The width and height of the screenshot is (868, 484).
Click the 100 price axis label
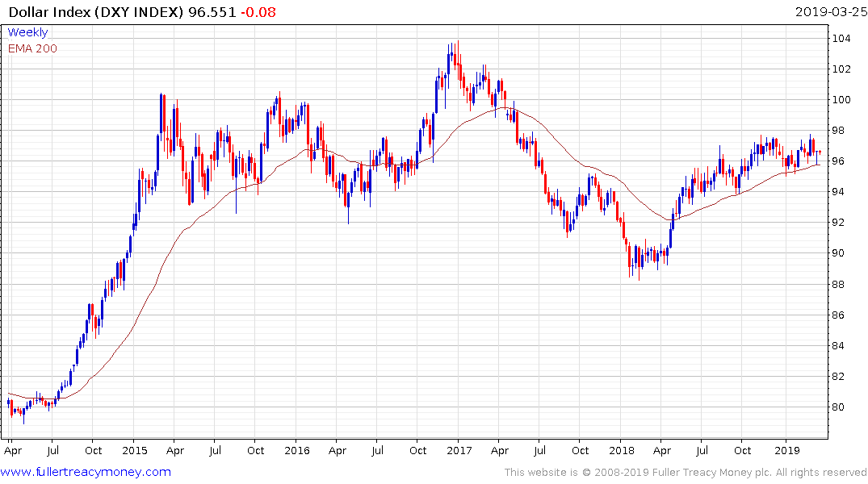coord(841,99)
